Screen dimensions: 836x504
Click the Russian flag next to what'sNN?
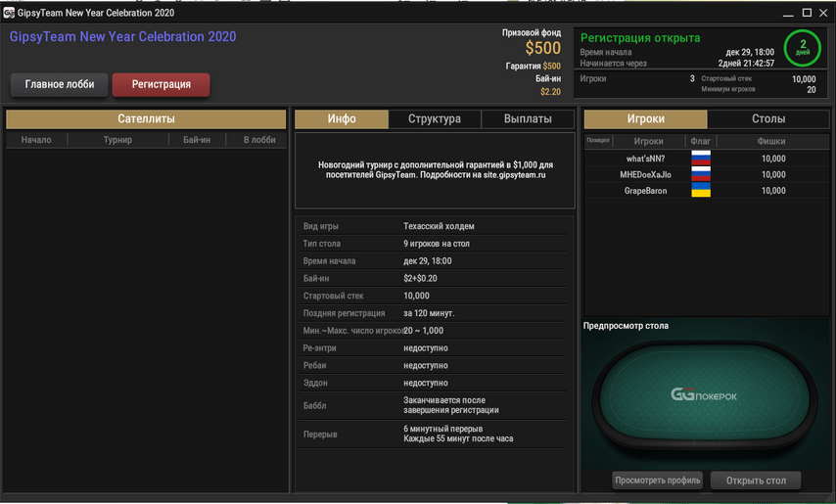701,158
